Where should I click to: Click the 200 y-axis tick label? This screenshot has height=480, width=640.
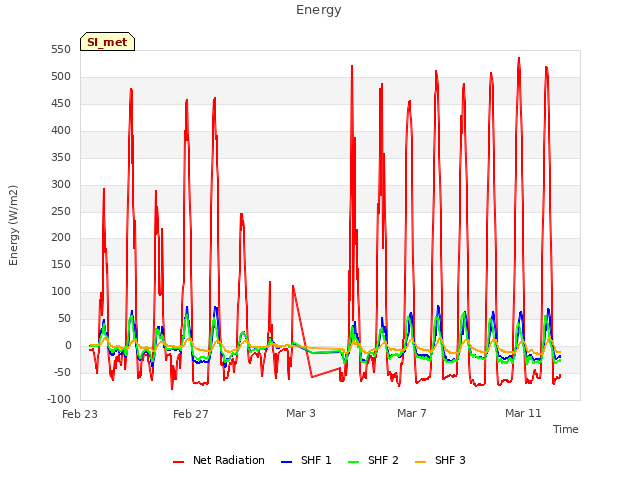tap(61, 238)
